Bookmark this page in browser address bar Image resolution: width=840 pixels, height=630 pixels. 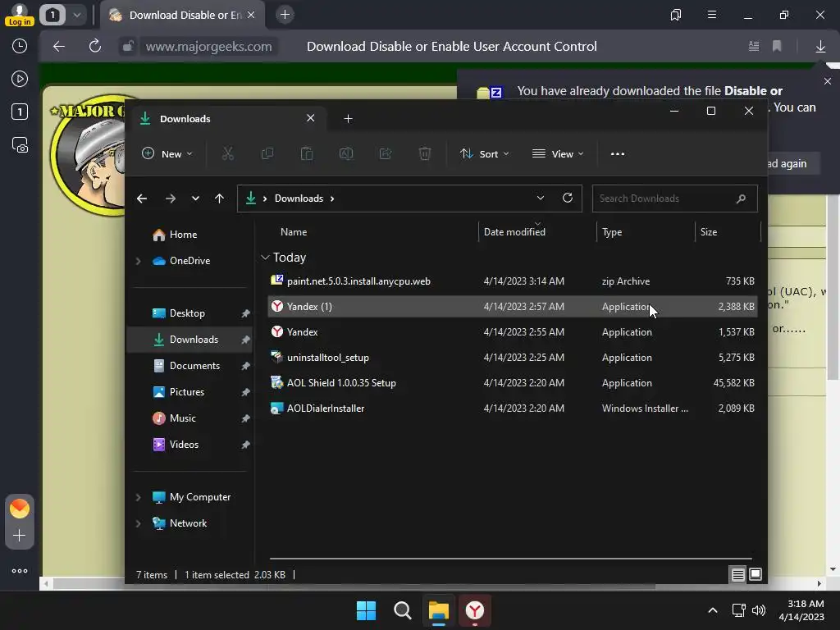click(x=777, y=47)
